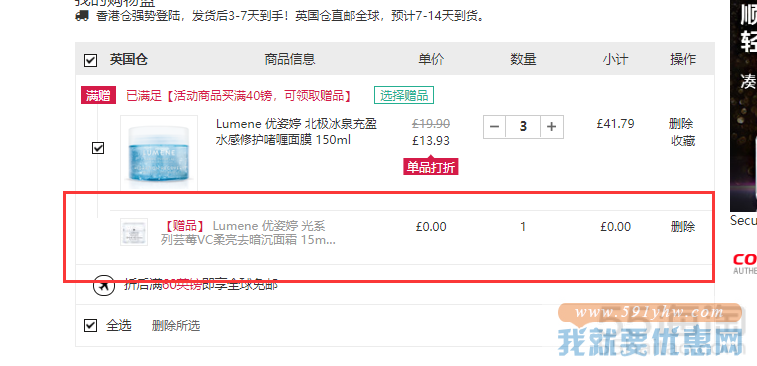Decrease Lumene mask quantity with minus
This screenshot has width=757, height=366.
pyautogui.click(x=494, y=127)
